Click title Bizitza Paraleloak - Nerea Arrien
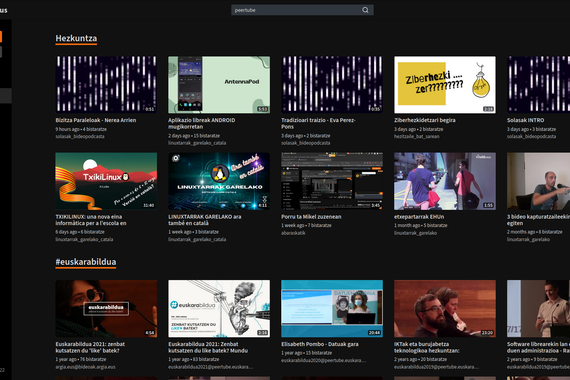The height and width of the screenshot is (380, 570). point(96,120)
